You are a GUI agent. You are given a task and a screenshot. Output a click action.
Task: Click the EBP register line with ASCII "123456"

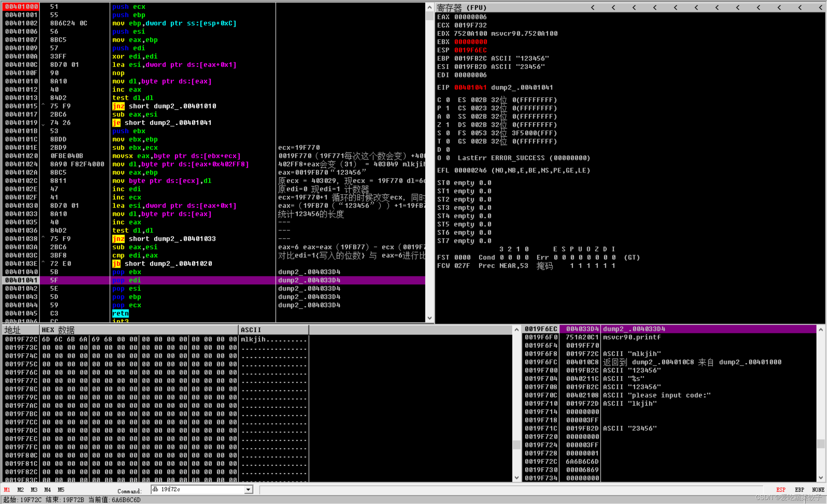[493, 58]
